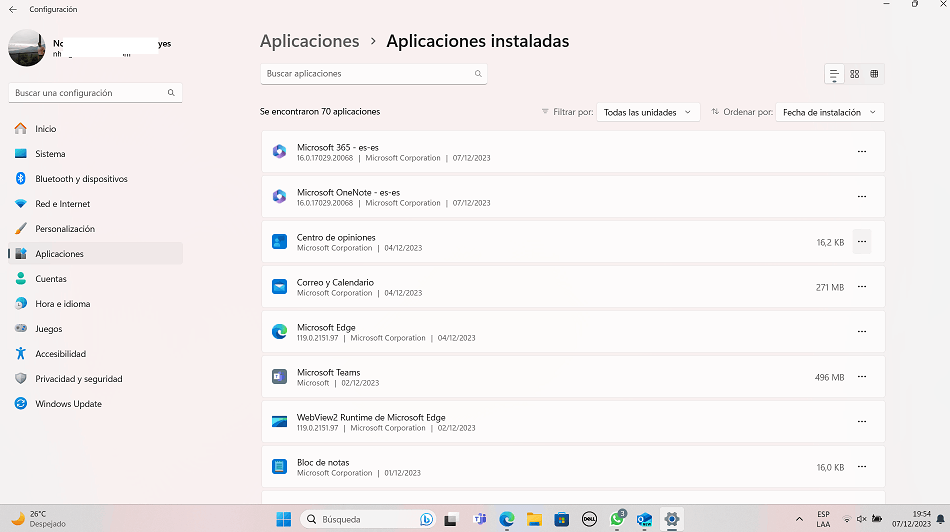The width and height of the screenshot is (950, 532).
Task: Switch to list view layout
Action: point(834,74)
